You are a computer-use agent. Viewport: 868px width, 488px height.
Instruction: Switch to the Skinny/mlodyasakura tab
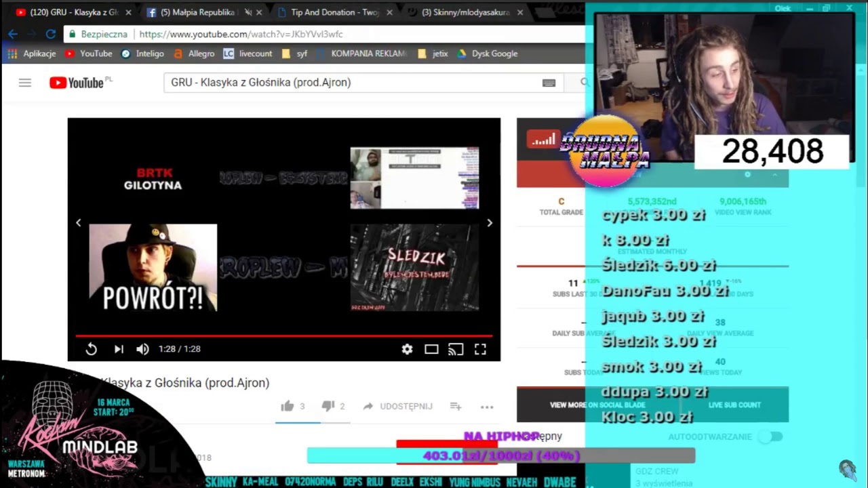pyautogui.click(x=466, y=12)
